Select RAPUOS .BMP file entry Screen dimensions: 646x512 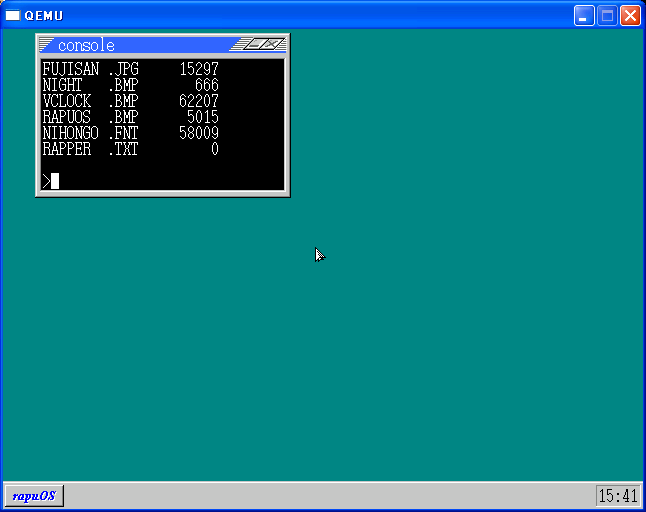point(90,117)
